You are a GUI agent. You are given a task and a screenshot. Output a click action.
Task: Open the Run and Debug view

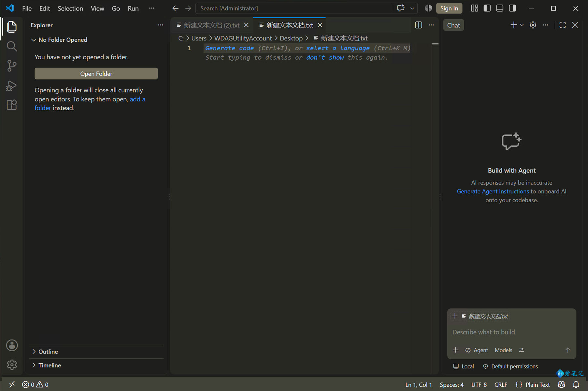pos(12,85)
